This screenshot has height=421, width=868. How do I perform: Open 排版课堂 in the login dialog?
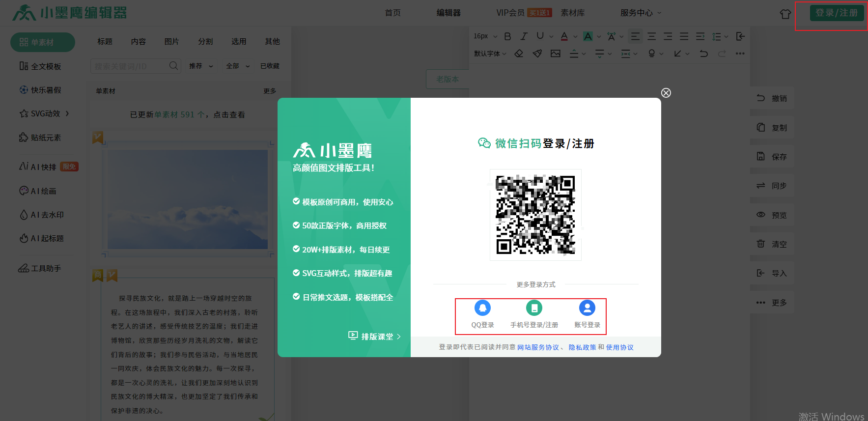[375, 336]
